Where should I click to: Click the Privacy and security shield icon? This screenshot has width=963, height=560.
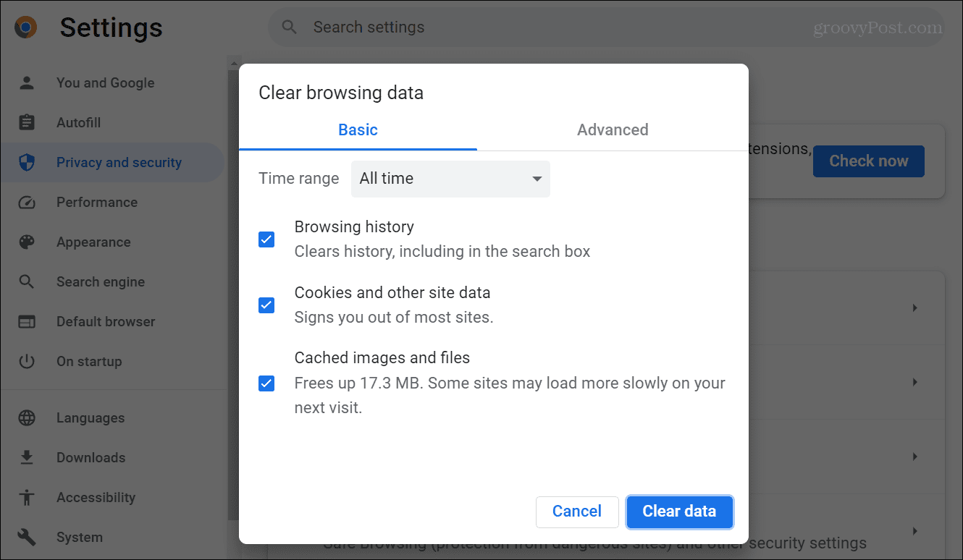27,162
